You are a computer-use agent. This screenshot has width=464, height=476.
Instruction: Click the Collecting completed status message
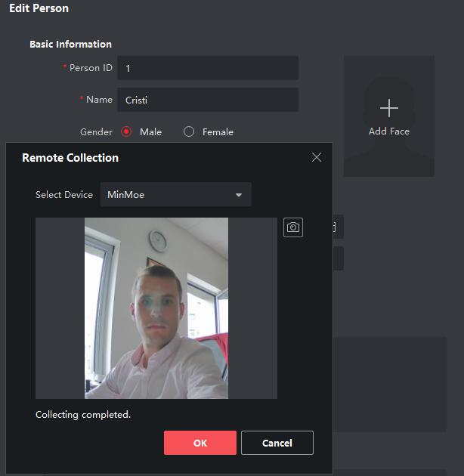[x=83, y=415]
